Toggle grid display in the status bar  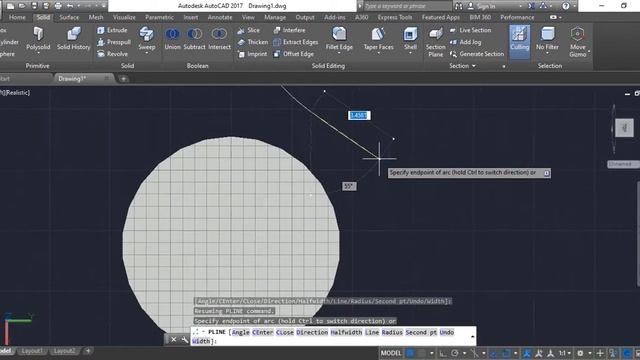411,353
